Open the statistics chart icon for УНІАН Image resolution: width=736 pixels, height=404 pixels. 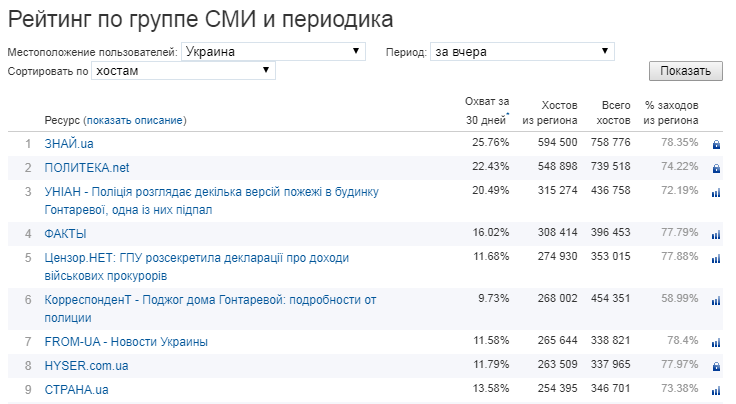pos(716,193)
